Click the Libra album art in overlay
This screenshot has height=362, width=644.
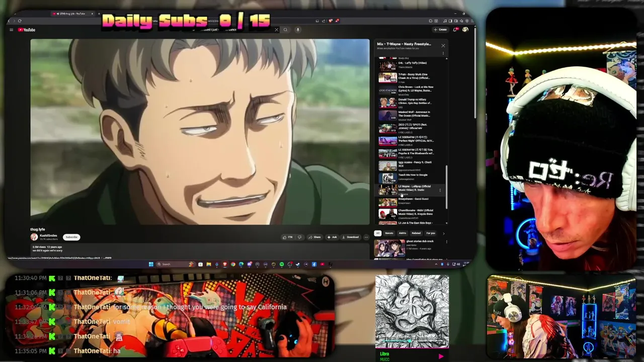point(412,311)
